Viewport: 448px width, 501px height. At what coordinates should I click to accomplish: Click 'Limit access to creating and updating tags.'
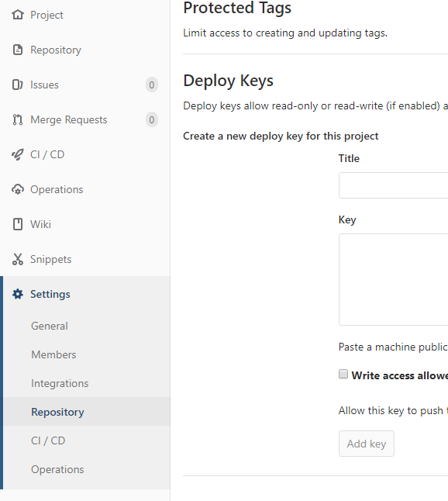(x=285, y=33)
